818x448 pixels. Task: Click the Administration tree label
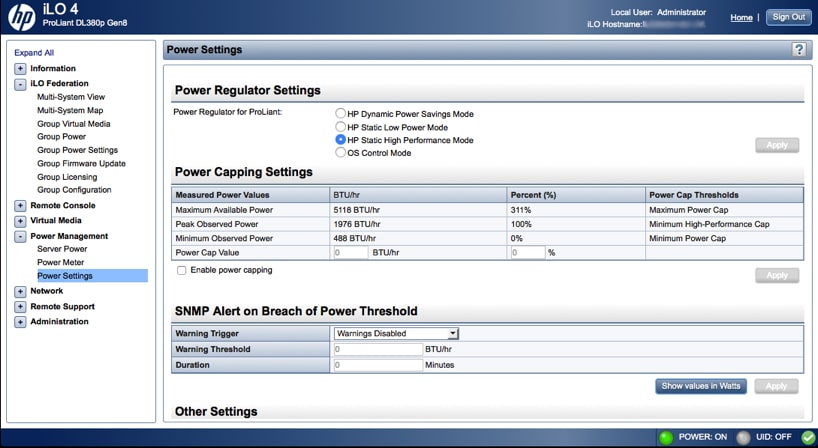coord(59,322)
